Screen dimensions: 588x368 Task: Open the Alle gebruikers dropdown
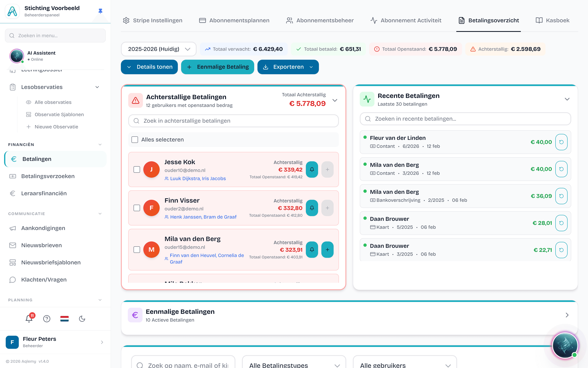coord(405,362)
